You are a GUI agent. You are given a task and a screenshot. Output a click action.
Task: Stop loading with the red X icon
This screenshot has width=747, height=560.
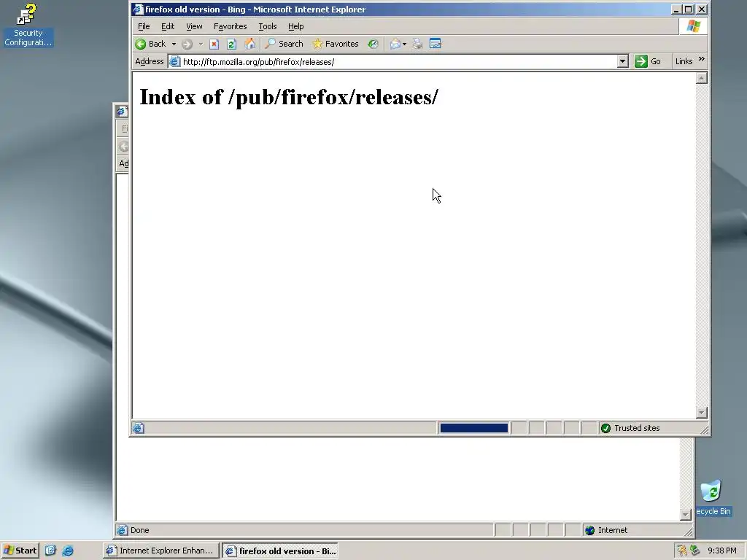[x=214, y=44]
